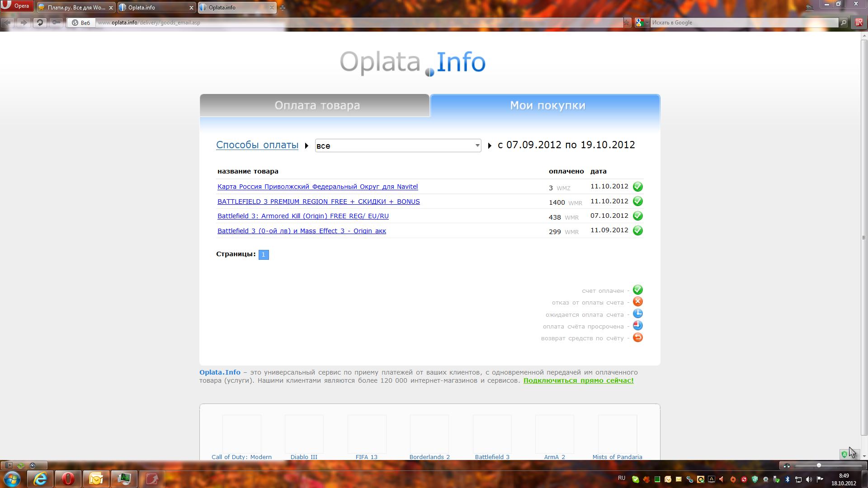
Task: Adjust the page zoom slider
Action: click(x=819, y=465)
